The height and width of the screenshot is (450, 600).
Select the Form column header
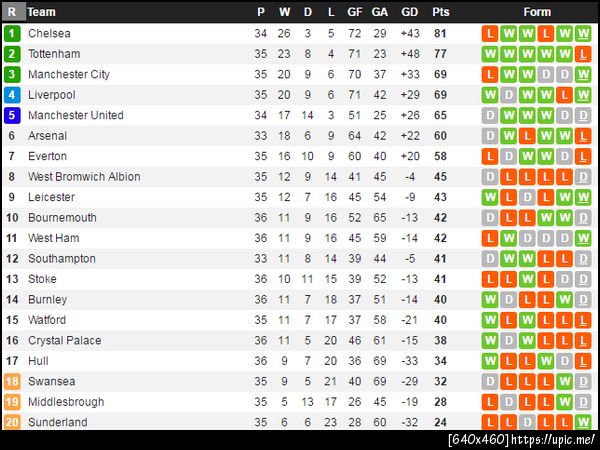pos(537,12)
